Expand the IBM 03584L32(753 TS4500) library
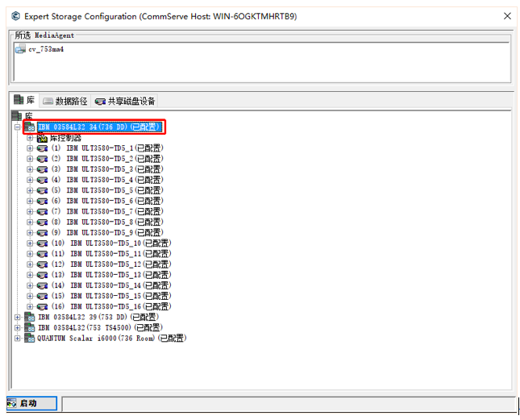 [17, 328]
